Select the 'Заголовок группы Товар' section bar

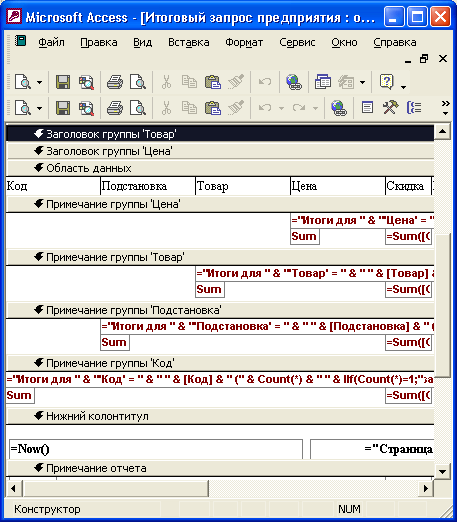[x=220, y=134]
